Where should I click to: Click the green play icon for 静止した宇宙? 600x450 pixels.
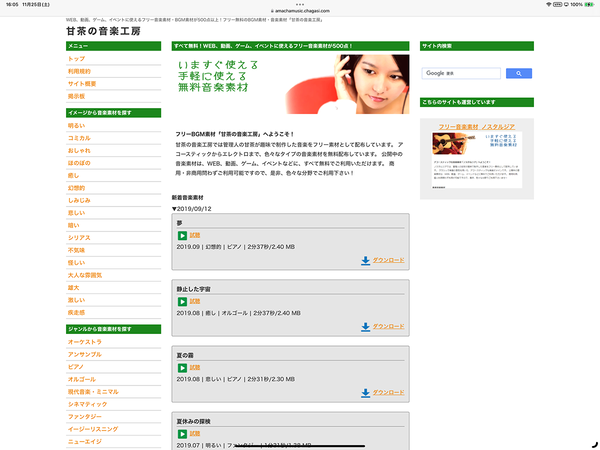182,302
